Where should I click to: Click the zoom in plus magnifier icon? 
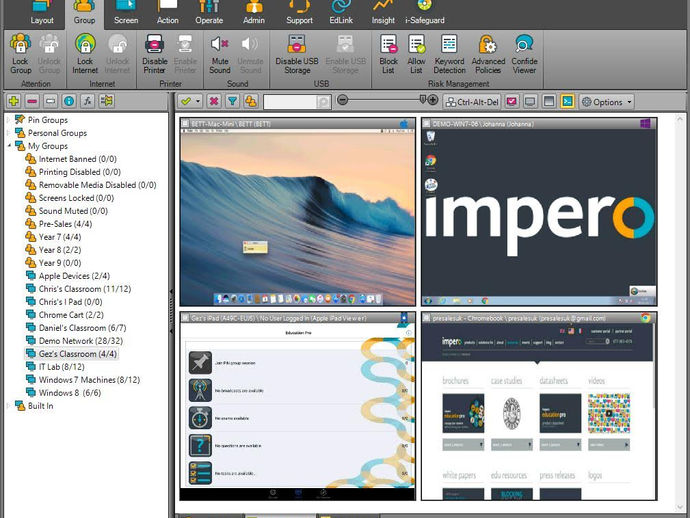coord(433,100)
